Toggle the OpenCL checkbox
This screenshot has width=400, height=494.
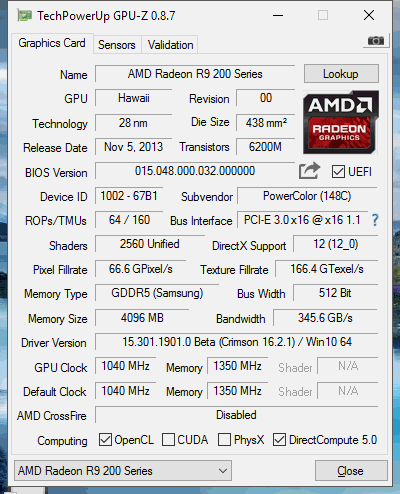click(105, 440)
